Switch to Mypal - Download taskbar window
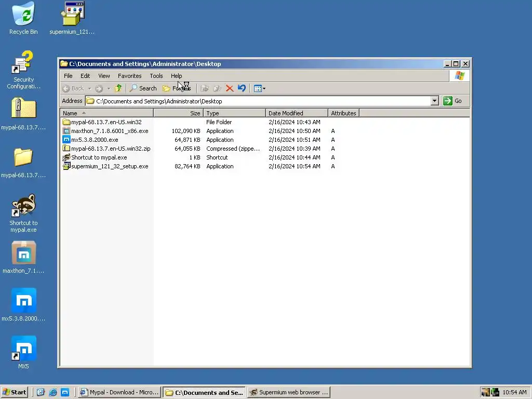 (x=119, y=392)
